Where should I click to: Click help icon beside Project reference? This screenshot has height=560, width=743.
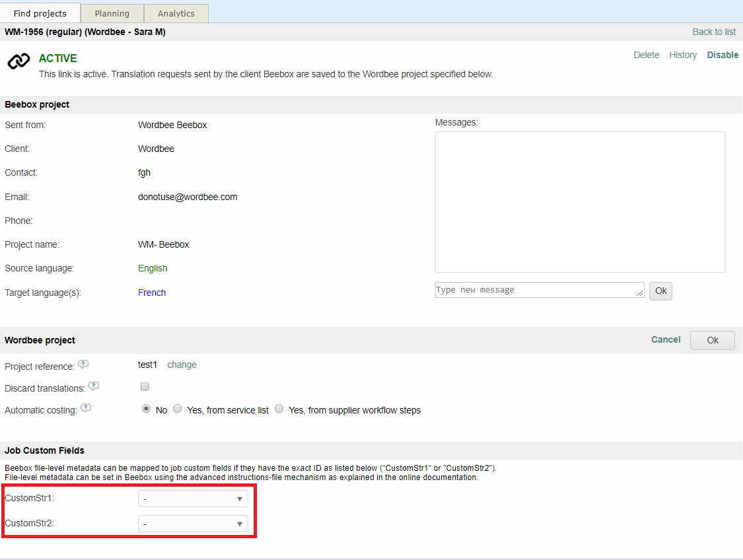point(83,364)
